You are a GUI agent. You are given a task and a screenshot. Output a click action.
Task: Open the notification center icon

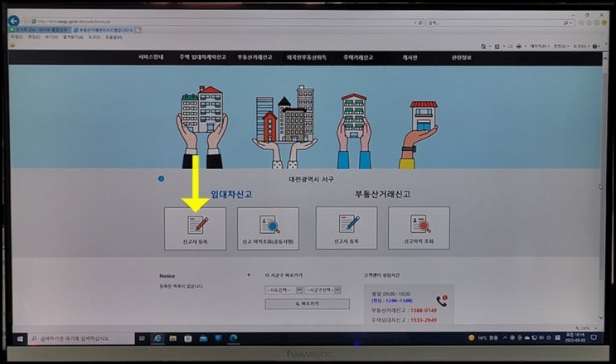click(x=594, y=337)
